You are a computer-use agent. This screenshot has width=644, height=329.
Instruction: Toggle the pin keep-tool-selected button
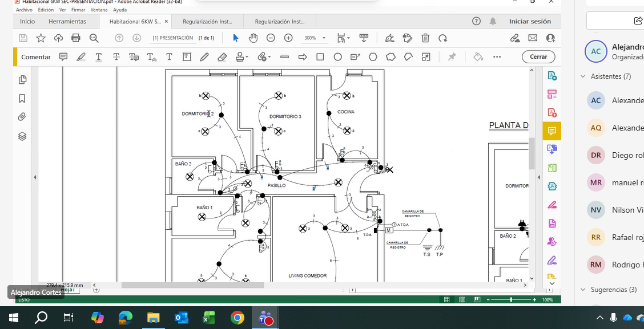[452, 57]
